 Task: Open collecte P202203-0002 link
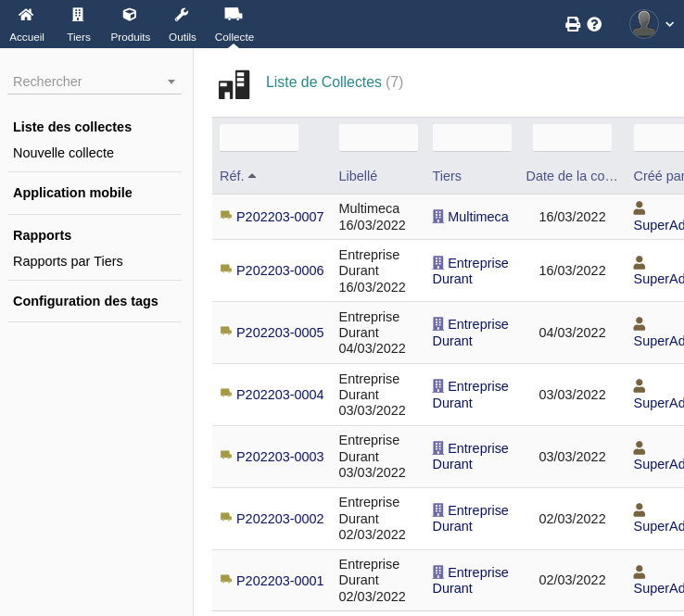coord(280,519)
